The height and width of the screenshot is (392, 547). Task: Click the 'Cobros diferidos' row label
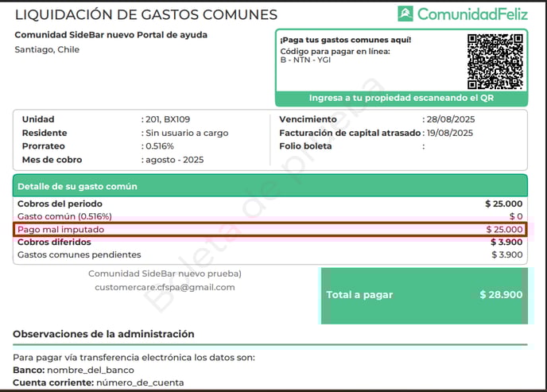tap(54, 242)
